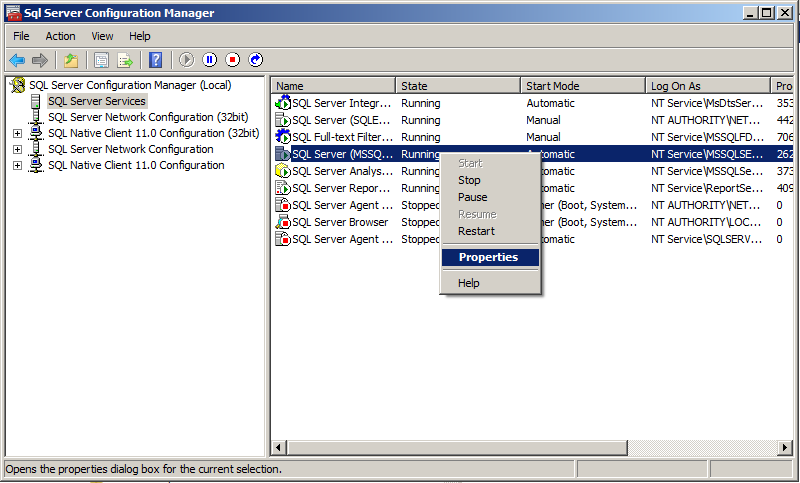Click the SQL Server Analysis service icon
Screen dimensions: 800x483
pyautogui.click(x=283, y=171)
